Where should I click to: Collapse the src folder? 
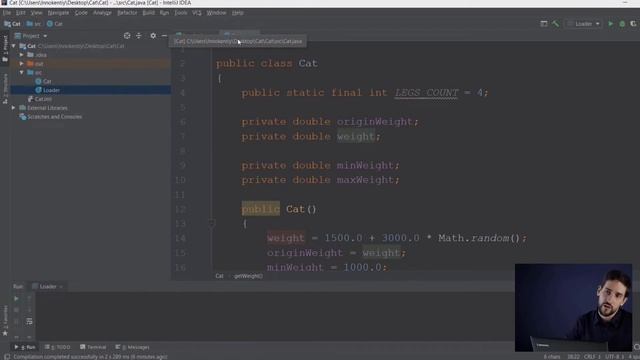click(22, 72)
